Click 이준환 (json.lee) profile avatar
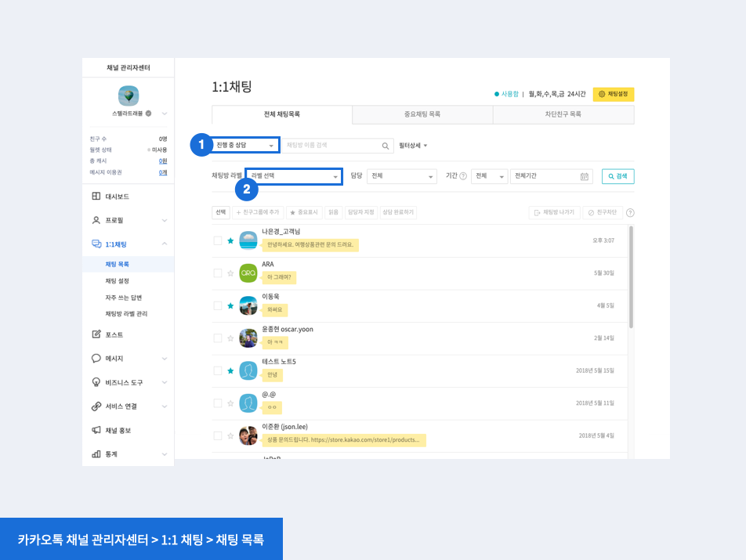Screen dimensions: 746x560 (x=248, y=435)
